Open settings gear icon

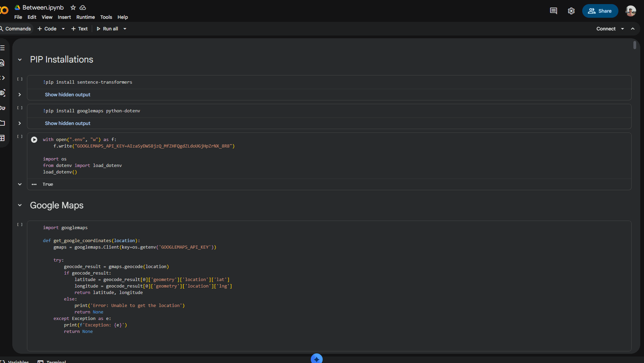pos(571,11)
